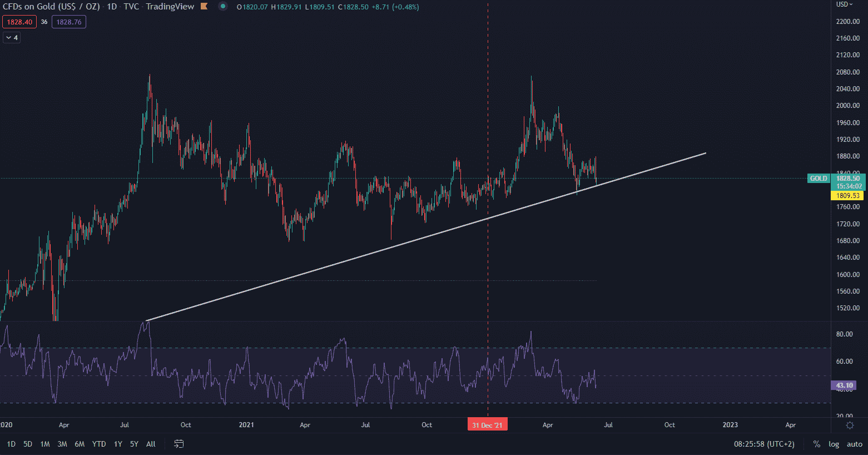868x455 pixels.
Task: Switch to the 5Y time range
Action: pyautogui.click(x=134, y=444)
